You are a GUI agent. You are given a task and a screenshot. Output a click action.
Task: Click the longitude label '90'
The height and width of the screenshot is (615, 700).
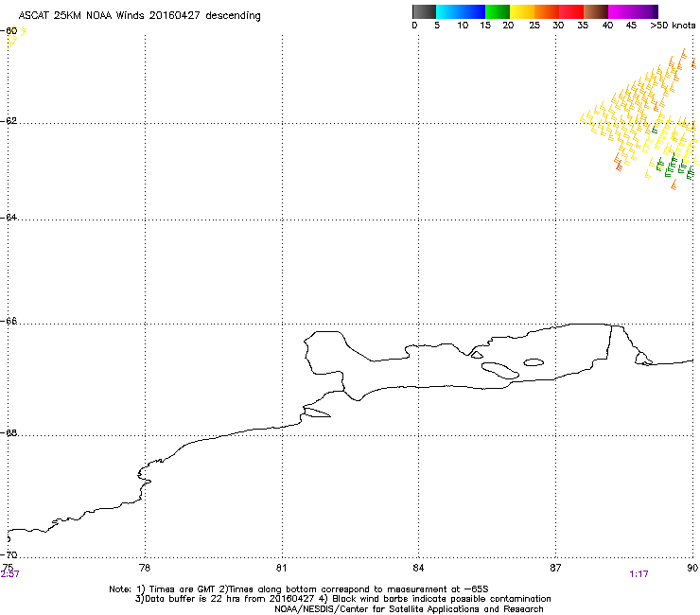pyautogui.click(x=692, y=568)
